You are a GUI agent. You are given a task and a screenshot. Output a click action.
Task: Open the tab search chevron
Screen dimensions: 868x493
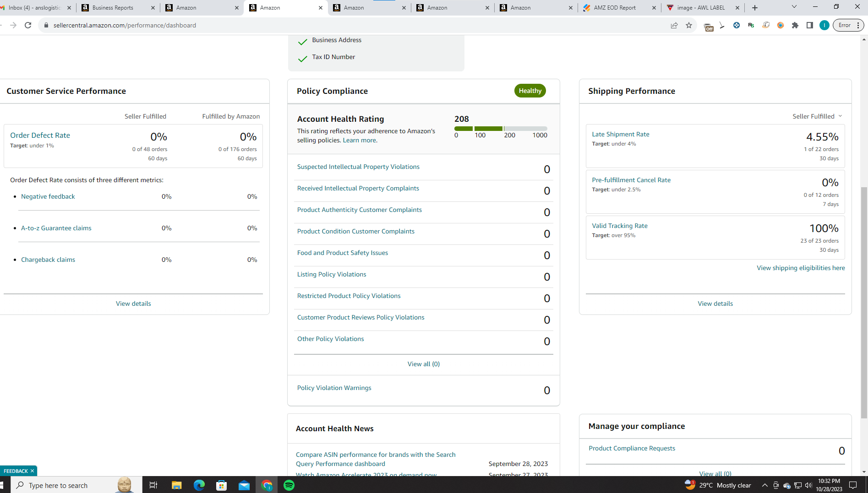tap(794, 7)
